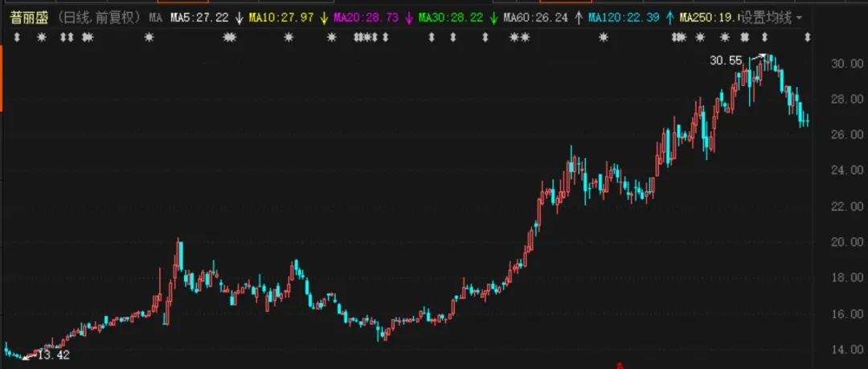Open the 设置均线 dropdown
This screenshot has width=868, height=369.
(772, 18)
